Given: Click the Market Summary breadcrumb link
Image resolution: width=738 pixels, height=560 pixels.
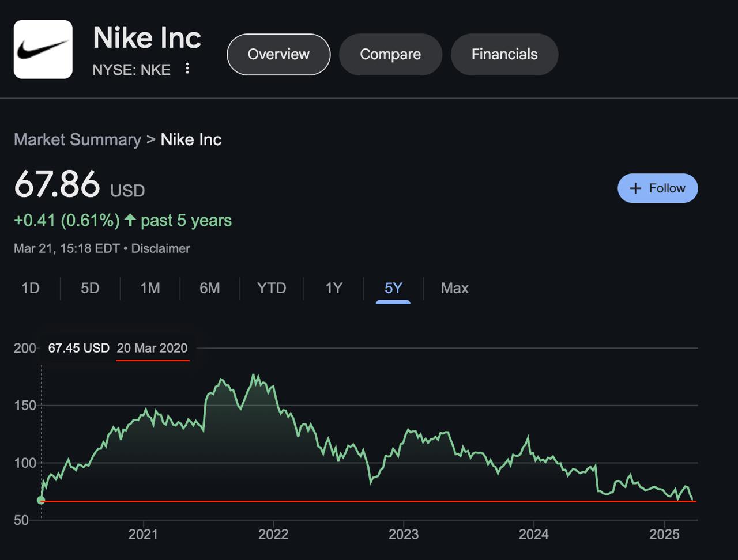Looking at the screenshot, I should pos(77,139).
